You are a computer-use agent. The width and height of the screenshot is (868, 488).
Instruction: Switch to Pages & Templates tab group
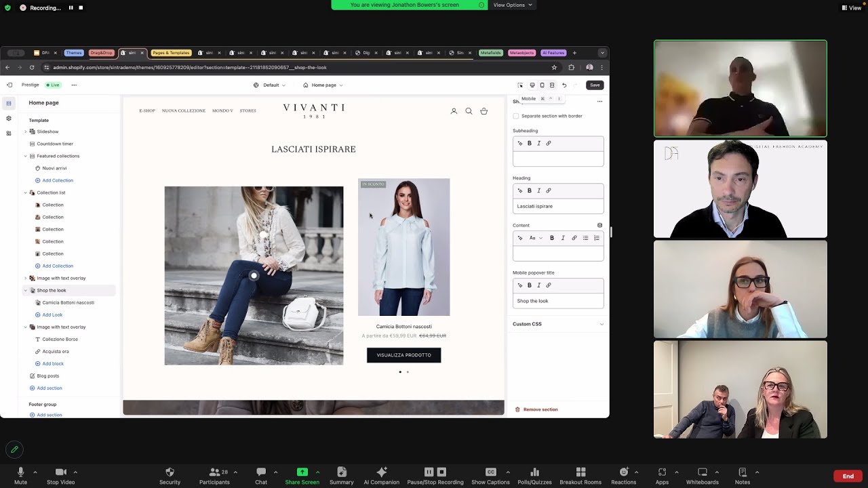pyautogui.click(x=171, y=53)
